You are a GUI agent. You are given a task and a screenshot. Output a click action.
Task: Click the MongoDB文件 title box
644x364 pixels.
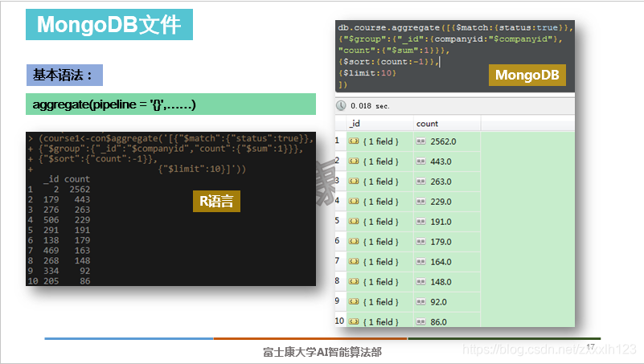109,25
